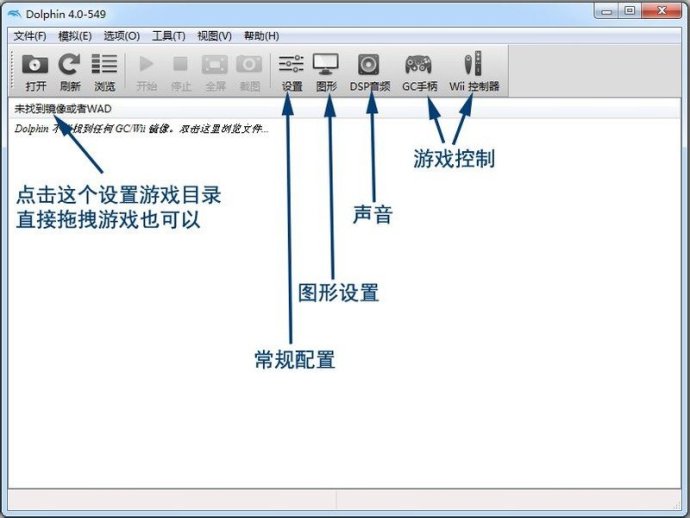This screenshot has width=690, height=518.
Task: Open the Emulation 模拟(E) menu
Action: click(75, 36)
